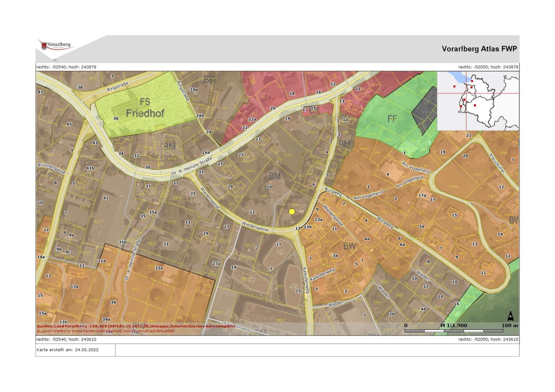Viewport: 555px width, 392px height.
Task: Select the FS Friedhof cemetery label
Action: click(x=145, y=108)
